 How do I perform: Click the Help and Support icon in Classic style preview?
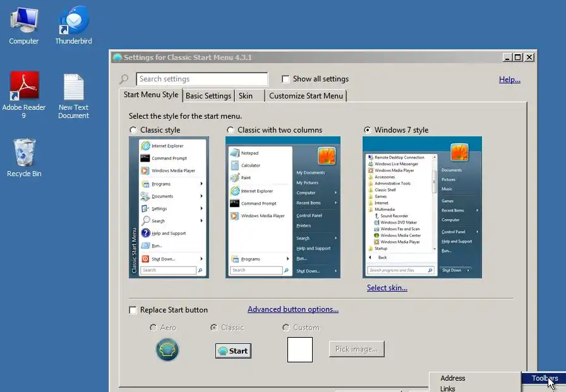(145, 233)
